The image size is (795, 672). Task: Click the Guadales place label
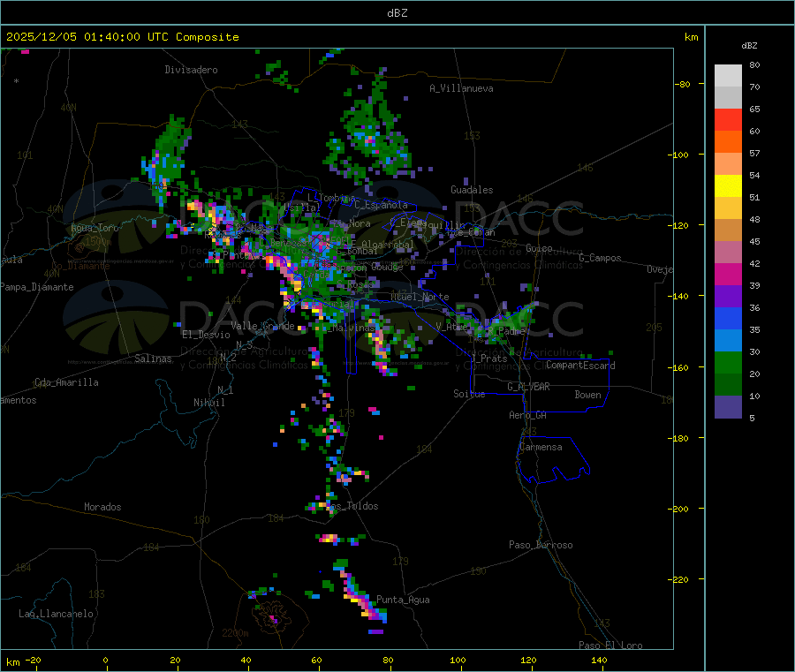coord(472,190)
